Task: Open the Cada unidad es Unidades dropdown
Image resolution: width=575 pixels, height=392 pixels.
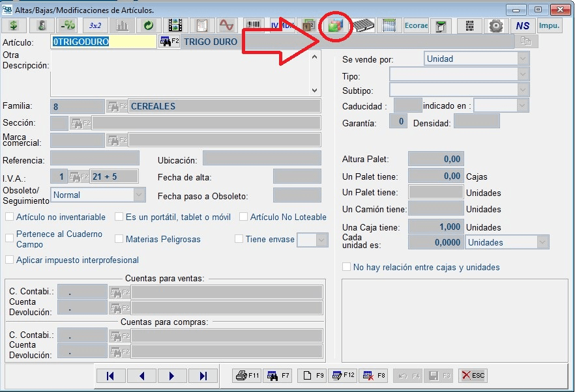Action: (x=542, y=242)
